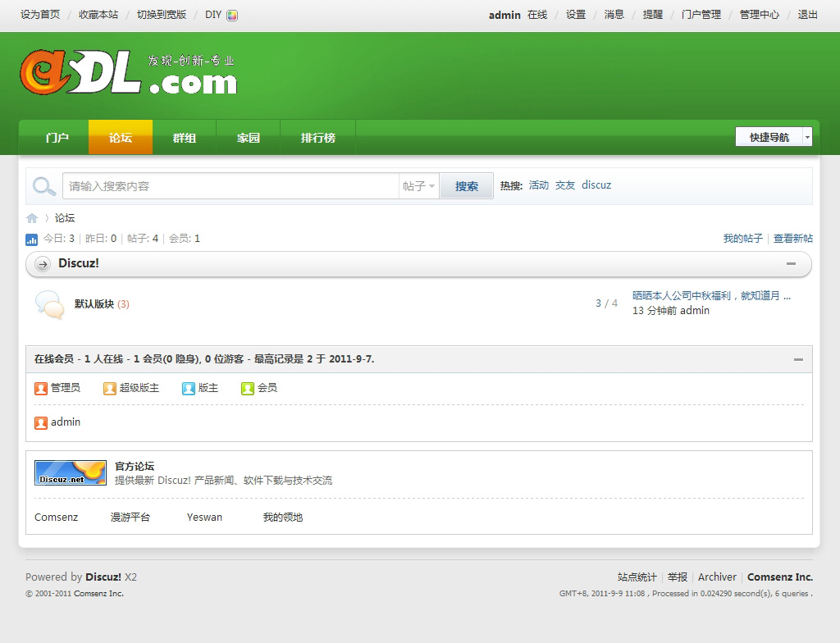Click the 论坛 breadcrumb link
Viewport: 840px width, 643px height.
(x=65, y=218)
